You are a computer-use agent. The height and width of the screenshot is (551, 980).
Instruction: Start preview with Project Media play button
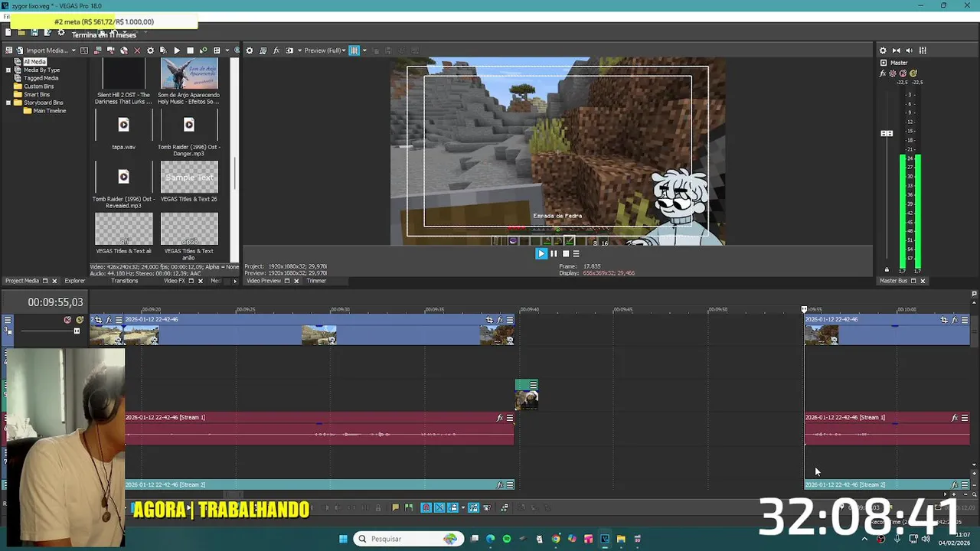[177, 51]
